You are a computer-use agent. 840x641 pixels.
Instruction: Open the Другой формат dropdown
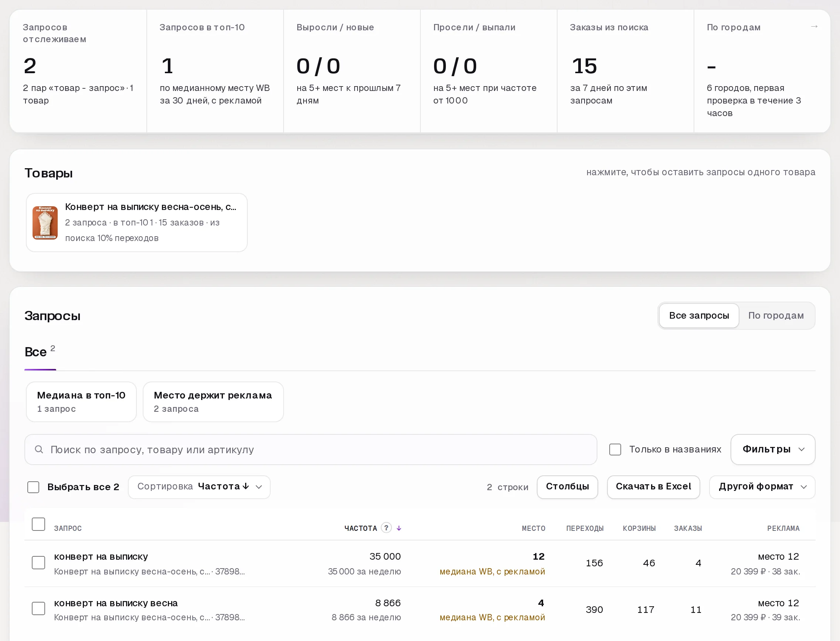click(x=762, y=487)
